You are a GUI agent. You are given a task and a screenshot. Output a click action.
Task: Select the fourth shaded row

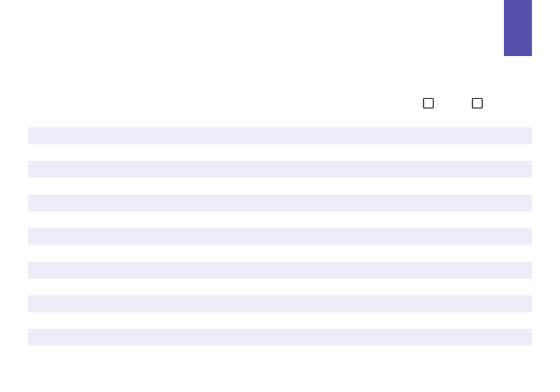(279, 236)
